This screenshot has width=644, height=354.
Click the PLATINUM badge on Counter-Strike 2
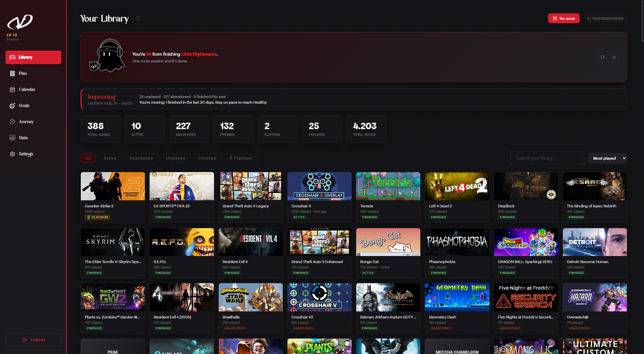(x=97, y=217)
